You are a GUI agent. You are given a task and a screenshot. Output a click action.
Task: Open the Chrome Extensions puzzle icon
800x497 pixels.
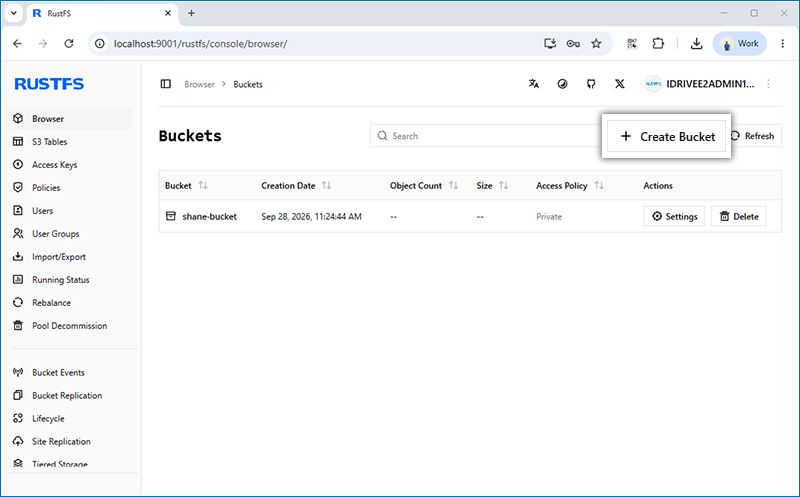[658, 43]
